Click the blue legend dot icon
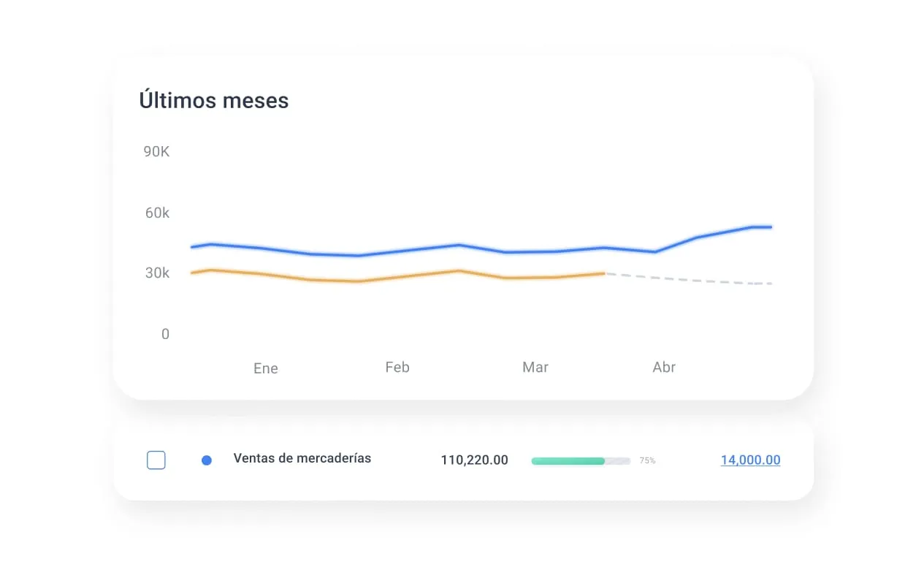The image size is (924, 578). [207, 460]
